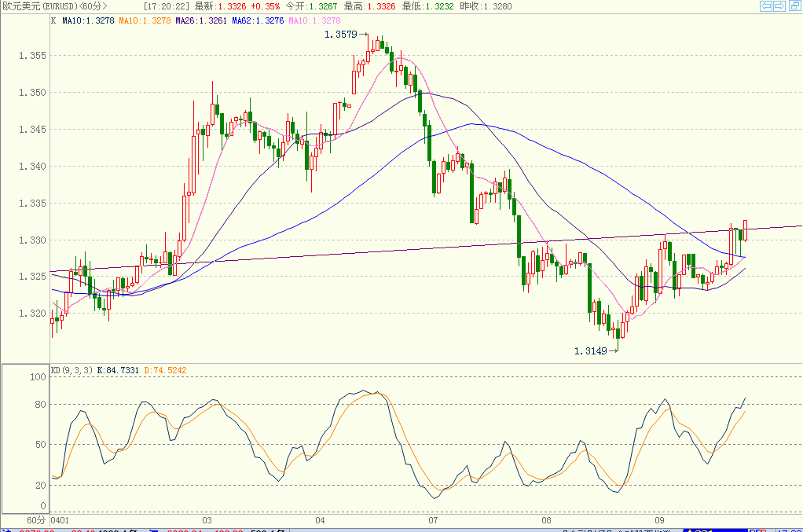Click the 08 date marker

(x=546, y=520)
